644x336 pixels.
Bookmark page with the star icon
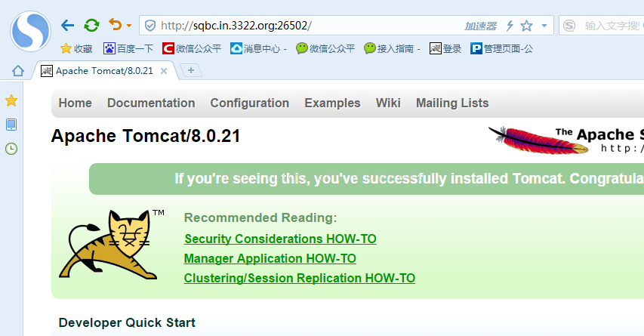pyautogui.click(x=526, y=26)
